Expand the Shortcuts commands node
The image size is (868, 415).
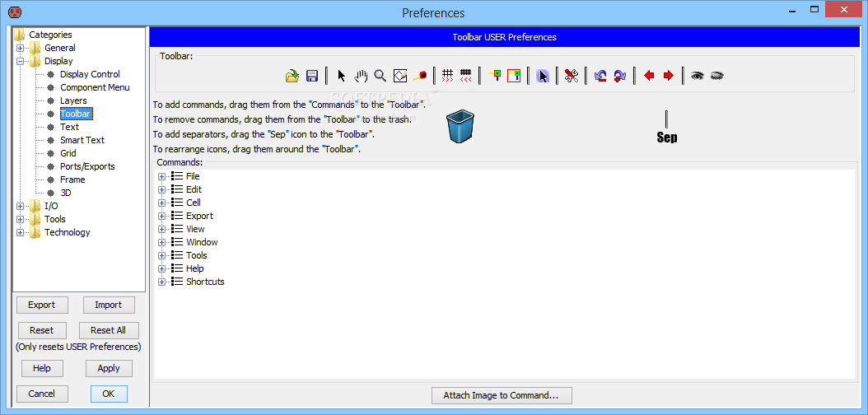161,282
